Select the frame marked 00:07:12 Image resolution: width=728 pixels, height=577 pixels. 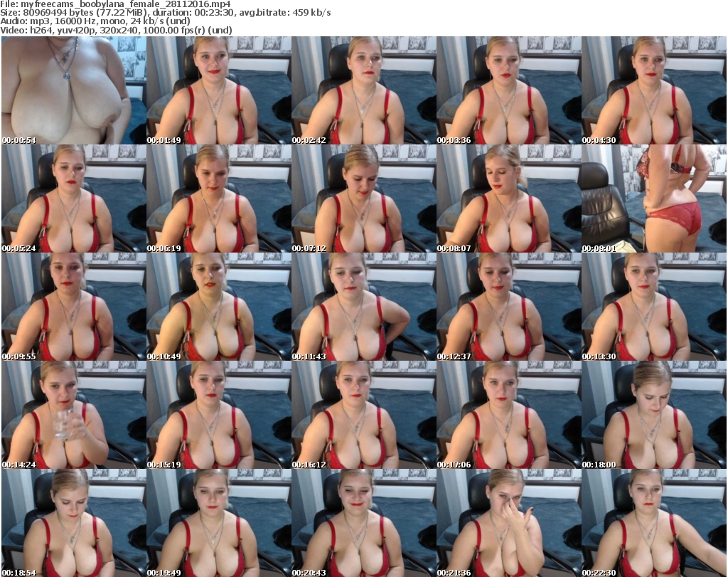[x=363, y=198]
